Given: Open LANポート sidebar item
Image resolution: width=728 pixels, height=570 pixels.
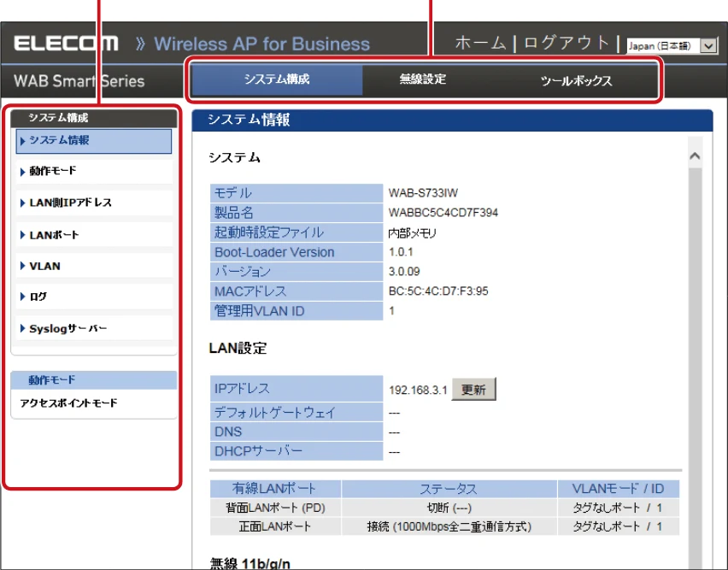Looking at the screenshot, I should (x=94, y=235).
